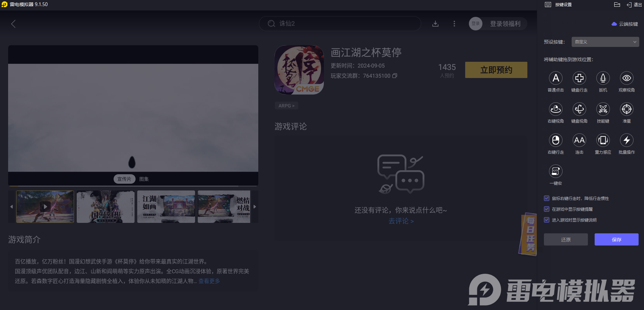
Task: Switch to the 图集 gallery tab
Action: pyautogui.click(x=144, y=179)
